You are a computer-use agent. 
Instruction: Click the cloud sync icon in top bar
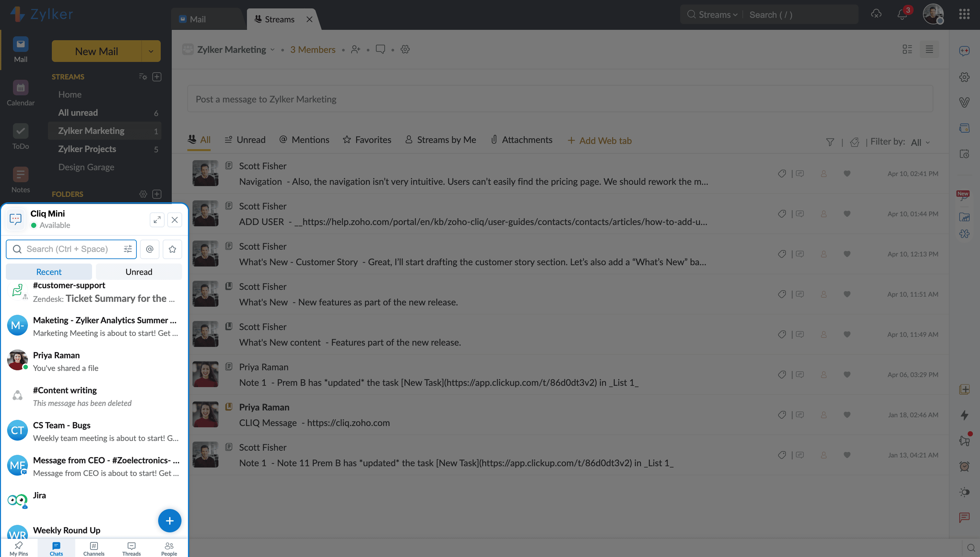tap(876, 14)
